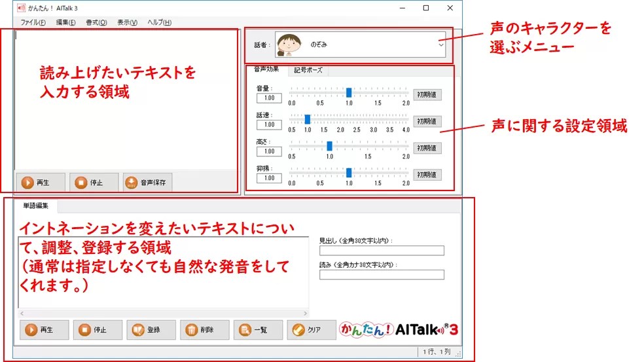Close the AITalk 3 window
Viewport: 644px width, 362px height.
(450, 8)
